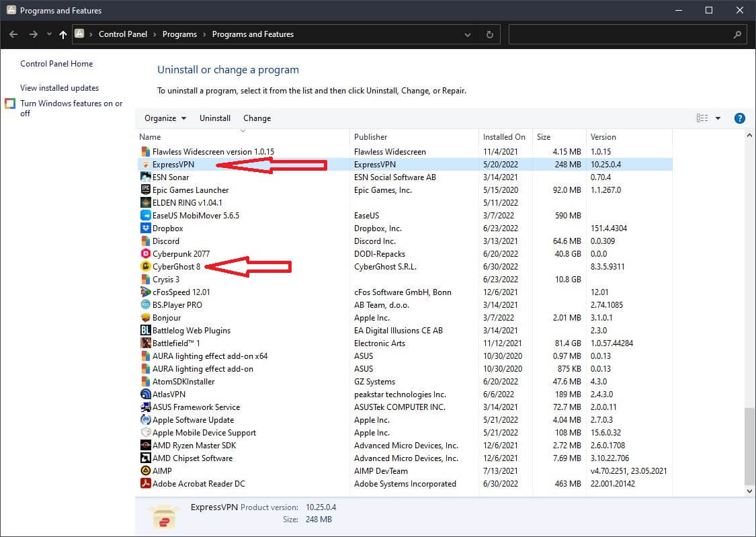Click size cell 81.4 GB

pos(567,343)
